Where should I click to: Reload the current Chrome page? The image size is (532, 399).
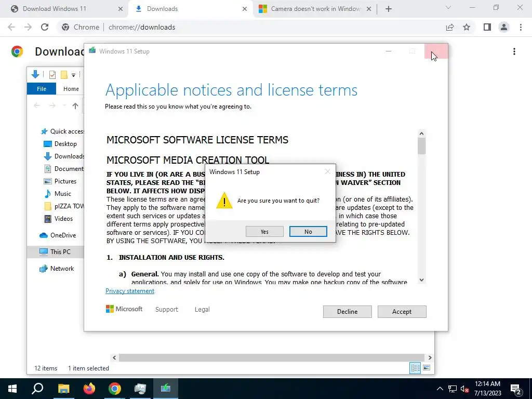coord(45,27)
